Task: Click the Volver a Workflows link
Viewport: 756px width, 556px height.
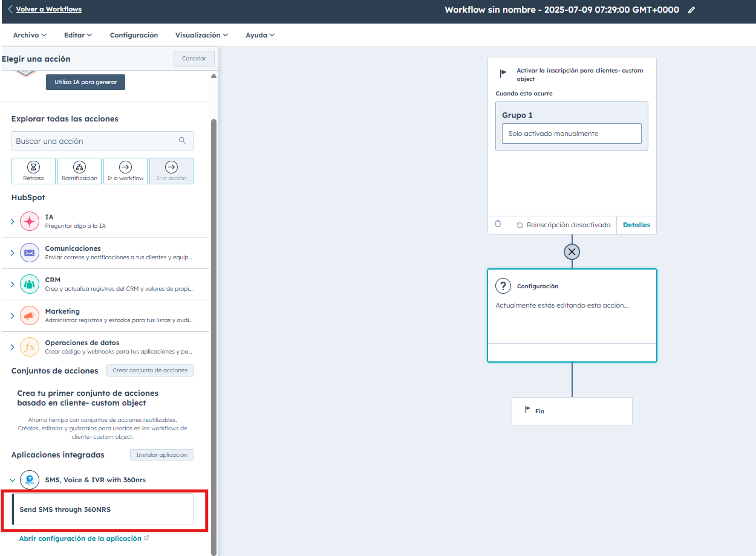Action: 48,9
